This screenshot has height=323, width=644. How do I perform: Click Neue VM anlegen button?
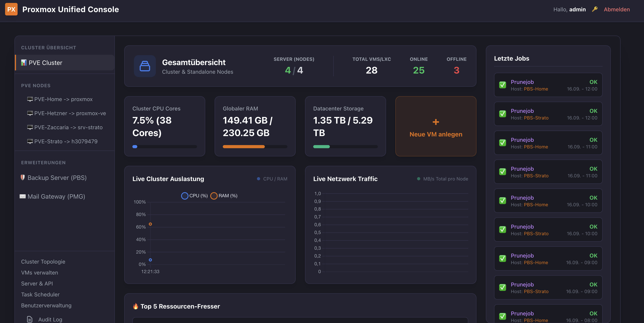[436, 126]
